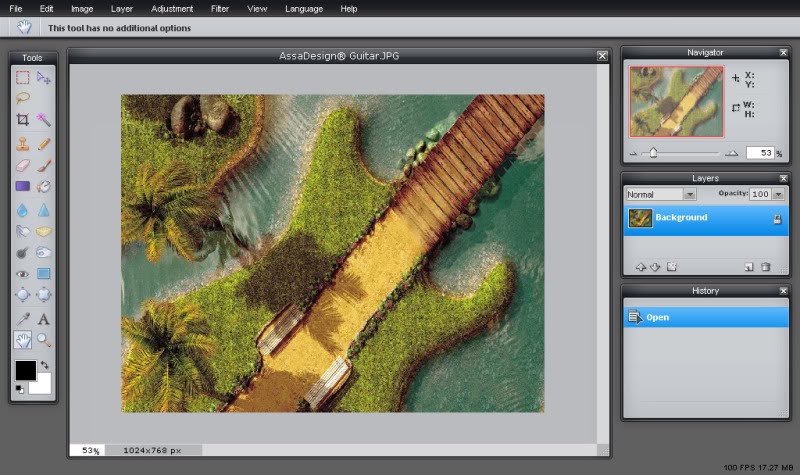Open the layer Opacity dropdown arrow
Image resolution: width=800 pixels, height=475 pixels.
pos(777,194)
